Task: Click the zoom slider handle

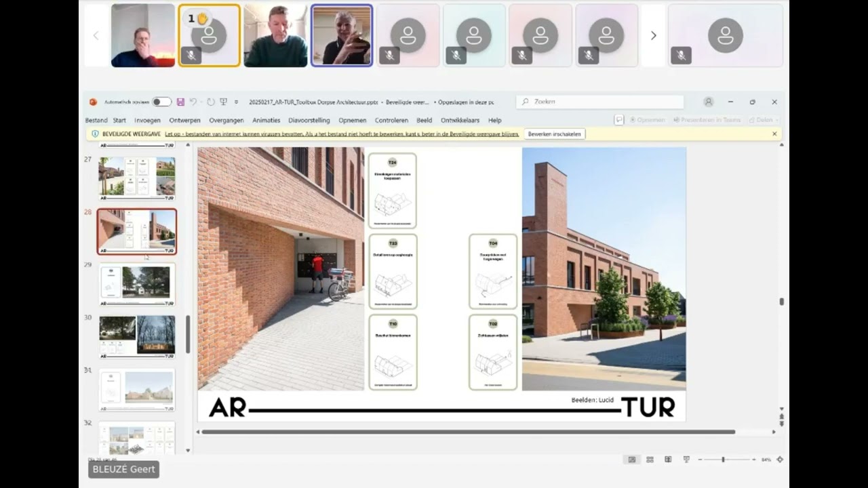Action: click(723, 460)
